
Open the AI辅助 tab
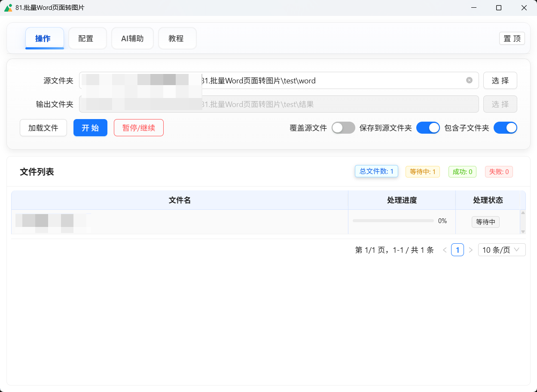pyautogui.click(x=132, y=38)
